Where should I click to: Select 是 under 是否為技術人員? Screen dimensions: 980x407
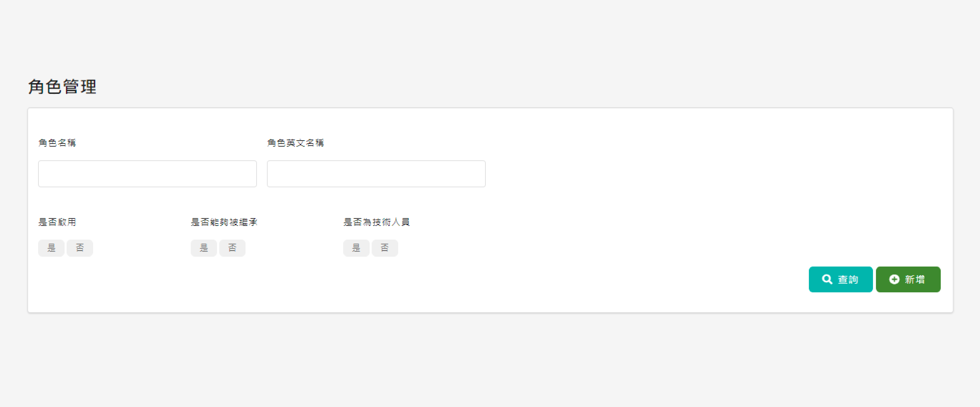356,248
